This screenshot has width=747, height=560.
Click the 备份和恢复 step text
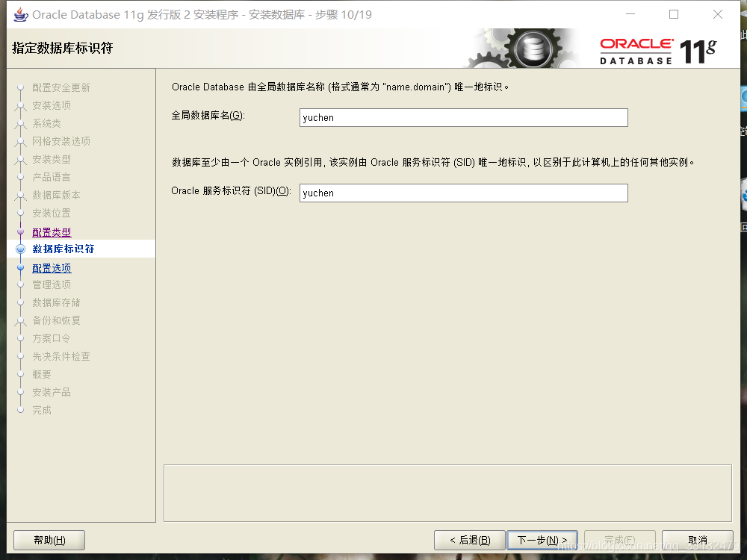[56, 320]
